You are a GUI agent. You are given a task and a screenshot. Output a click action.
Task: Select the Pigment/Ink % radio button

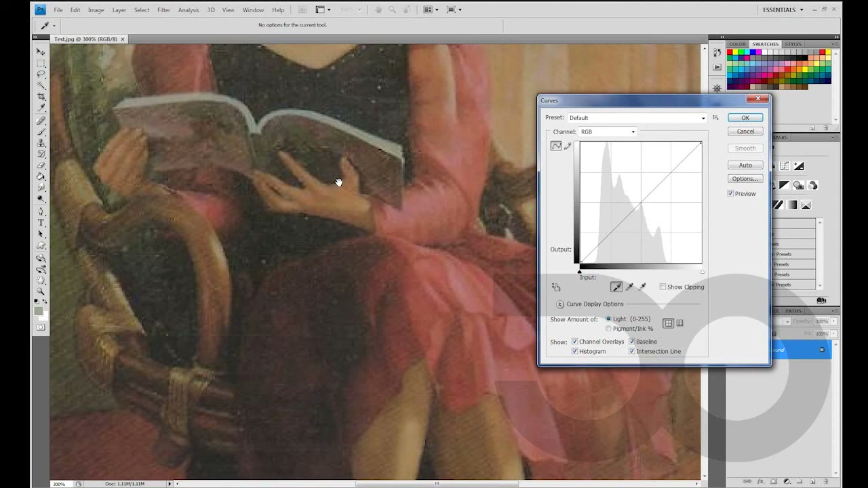point(608,329)
